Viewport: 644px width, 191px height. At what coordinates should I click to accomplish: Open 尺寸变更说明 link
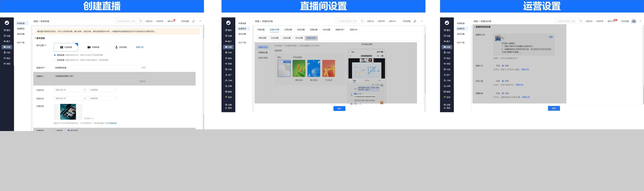pos(111,123)
